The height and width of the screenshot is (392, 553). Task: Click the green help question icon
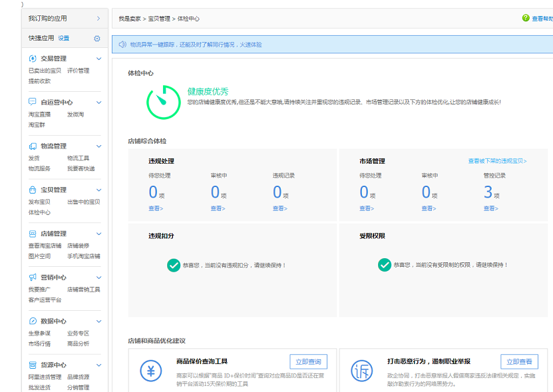coord(526,18)
